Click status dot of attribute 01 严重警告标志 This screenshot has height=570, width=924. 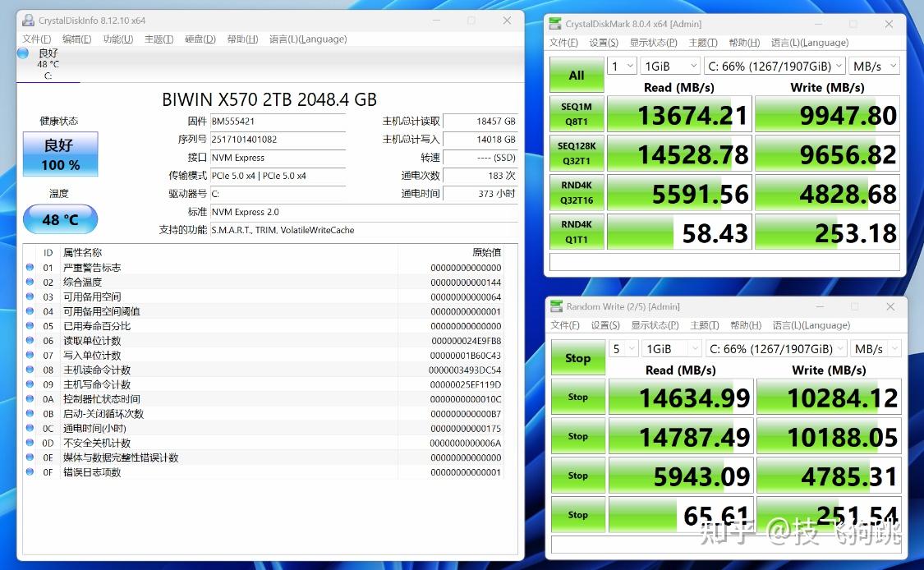click(x=30, y=267)
